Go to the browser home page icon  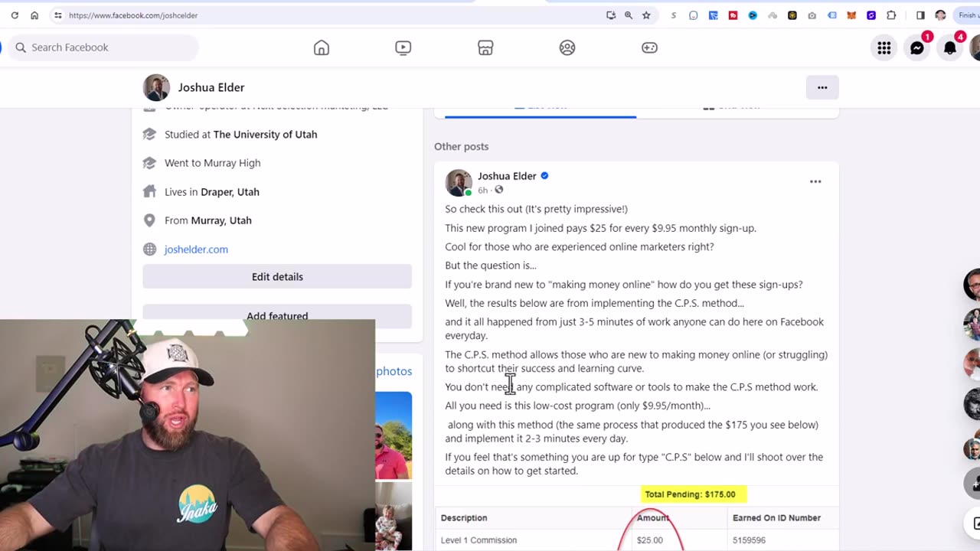point(34,15)
